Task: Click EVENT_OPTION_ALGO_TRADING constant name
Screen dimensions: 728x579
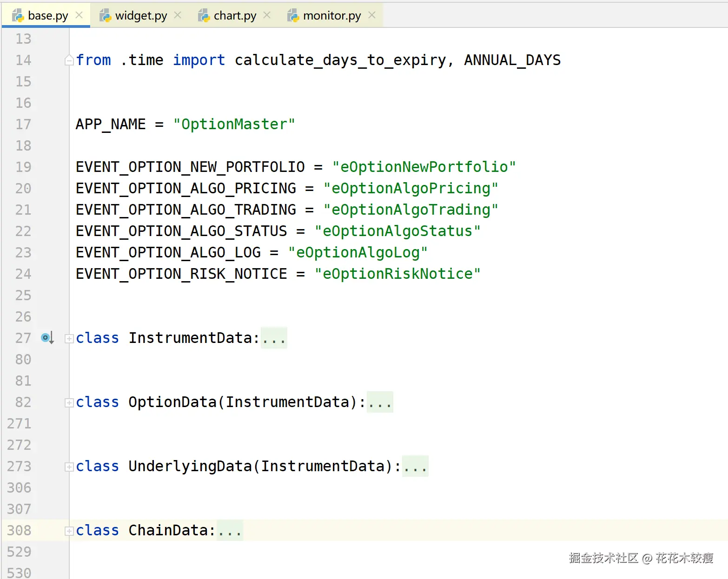Action: (186, 210)
